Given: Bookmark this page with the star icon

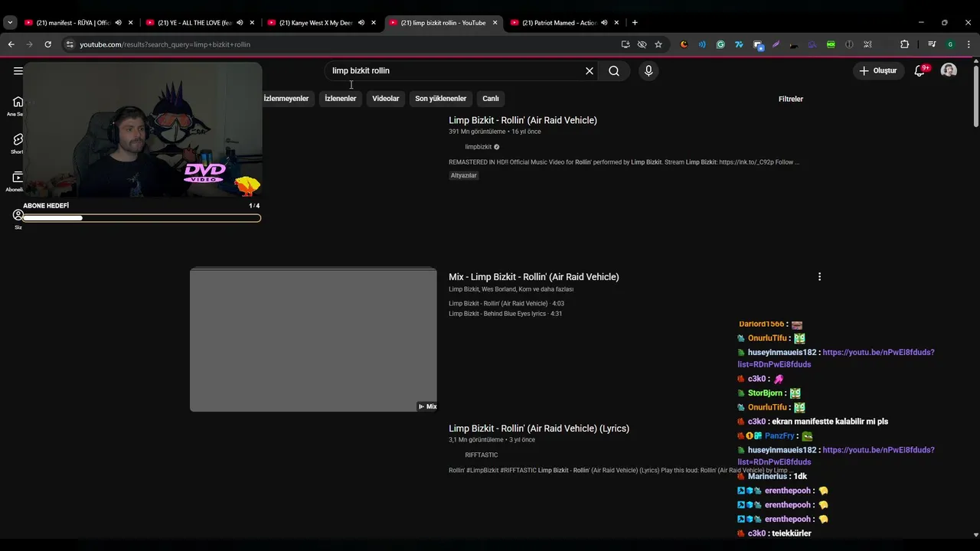Looking at the screenshot, I should pos(658,44).
